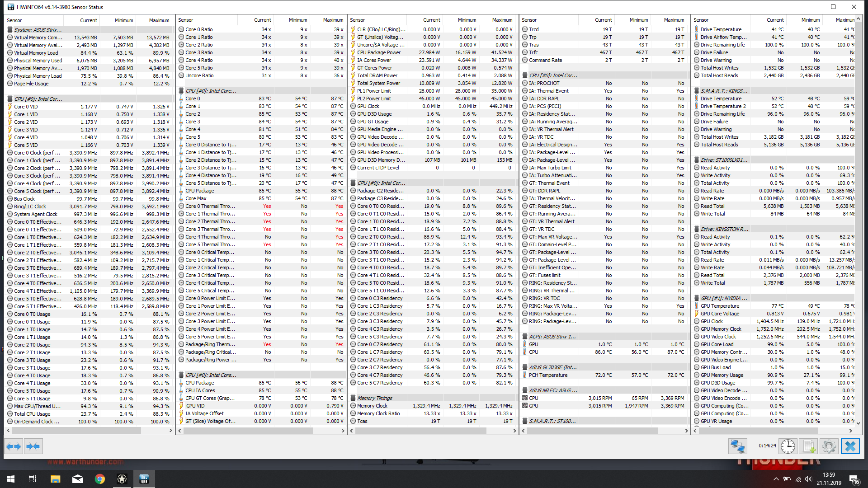Select the Total System Power row
Image resolution: width=868 pixels, height=488 pixels.
point(433,83)
